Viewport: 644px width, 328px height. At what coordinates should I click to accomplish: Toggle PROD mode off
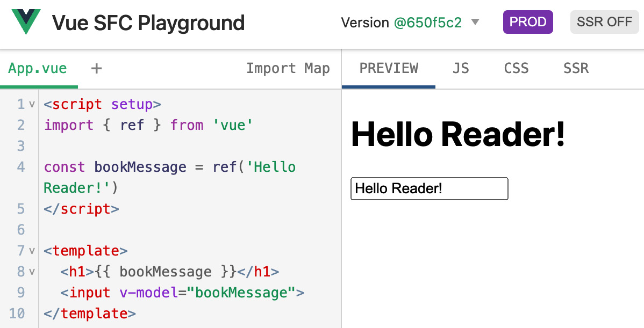pos(528,21)
